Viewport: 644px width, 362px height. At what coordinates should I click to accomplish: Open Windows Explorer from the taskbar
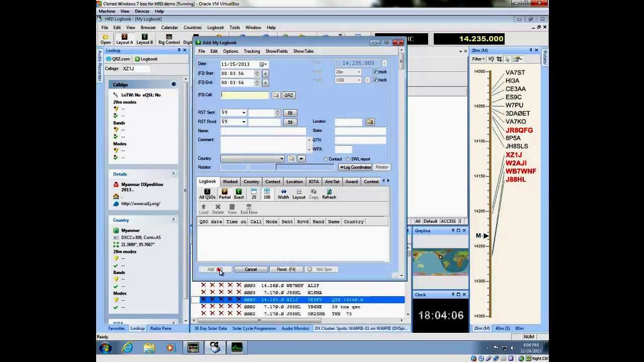coord(149,347)
